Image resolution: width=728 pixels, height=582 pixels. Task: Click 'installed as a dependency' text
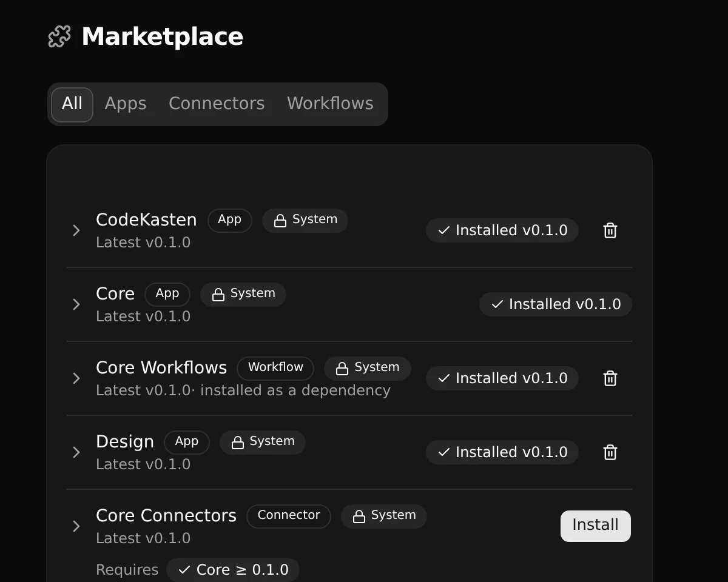tap(295, 390)
